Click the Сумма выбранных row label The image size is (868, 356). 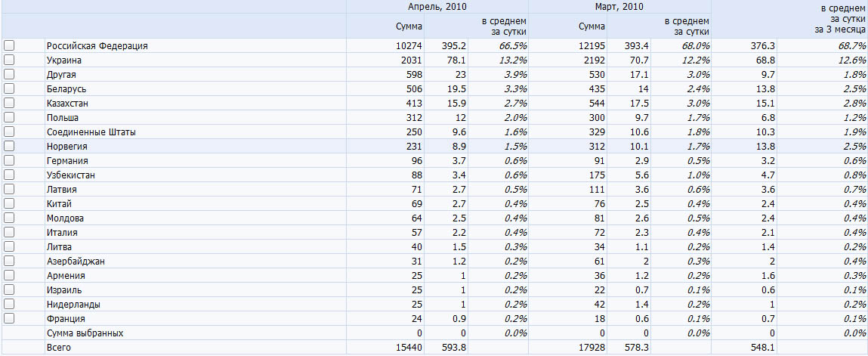pos(85,333)
